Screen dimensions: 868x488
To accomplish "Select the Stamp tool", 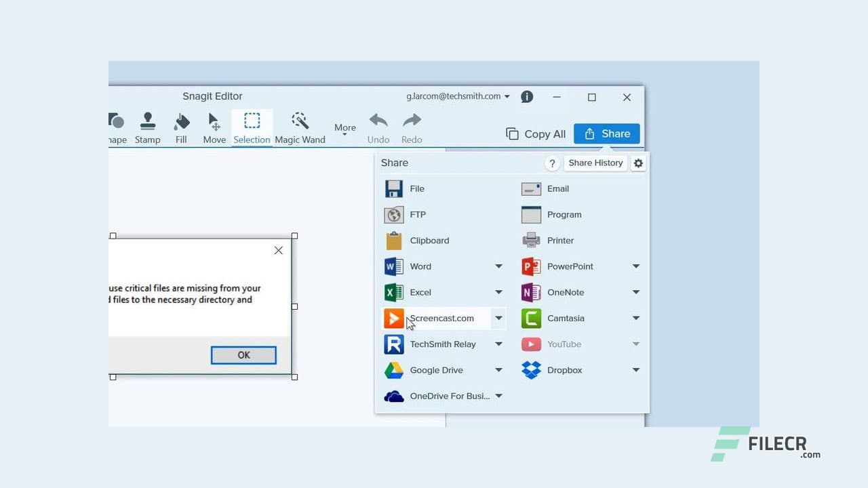I will click(147, 127).
